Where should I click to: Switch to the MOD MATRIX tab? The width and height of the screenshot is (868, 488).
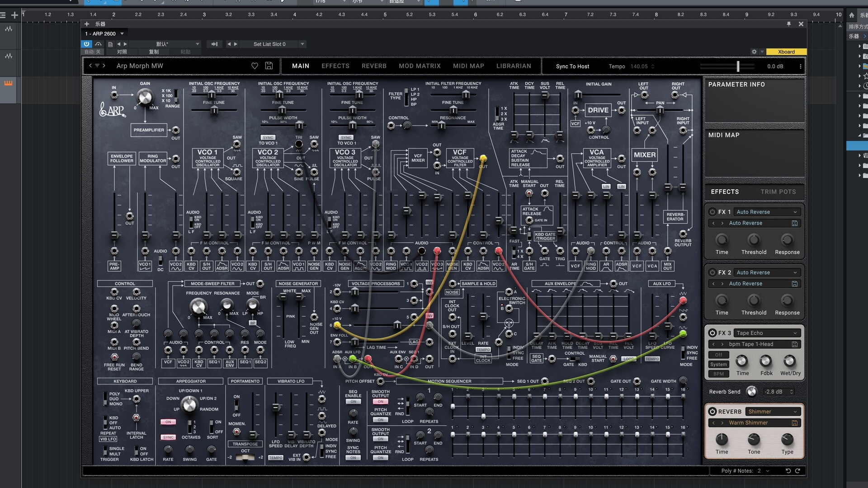click(x=420, y=66)
